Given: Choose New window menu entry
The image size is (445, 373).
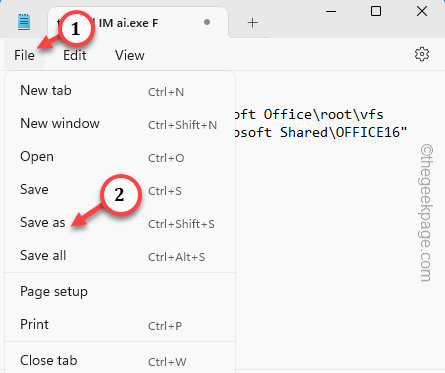Looking at the screenshot, I should 120,124.
